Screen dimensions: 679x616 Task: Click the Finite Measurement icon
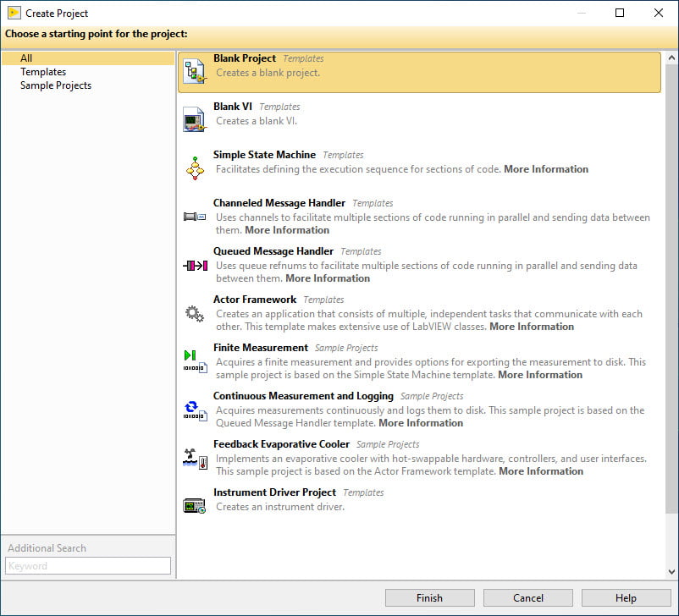pyautogui.click(x=196, y=361)
